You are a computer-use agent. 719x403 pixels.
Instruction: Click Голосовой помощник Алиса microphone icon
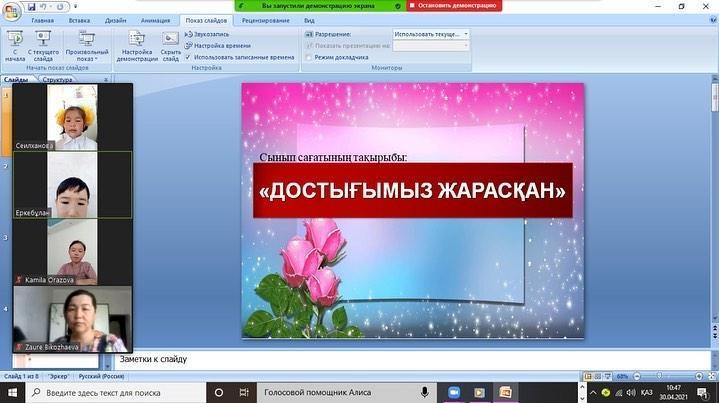coord(425,392)
